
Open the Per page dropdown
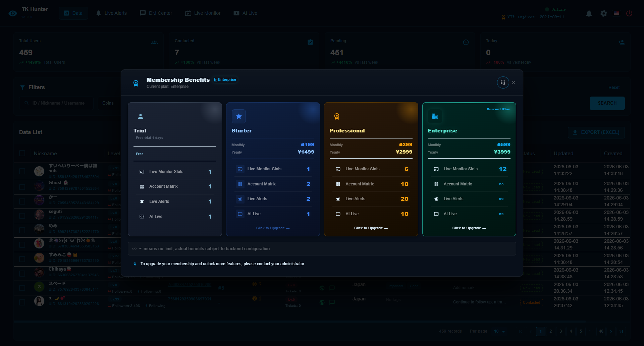click(x=499, y=331)
